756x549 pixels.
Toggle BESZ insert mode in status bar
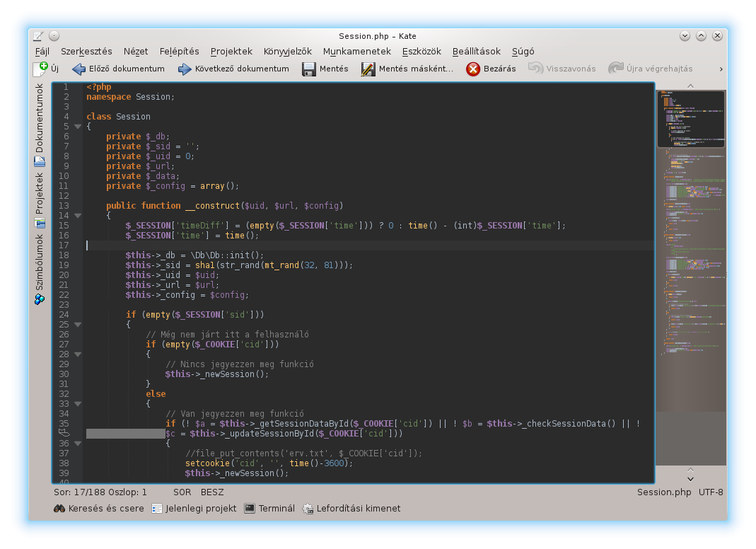coord(212,492)
